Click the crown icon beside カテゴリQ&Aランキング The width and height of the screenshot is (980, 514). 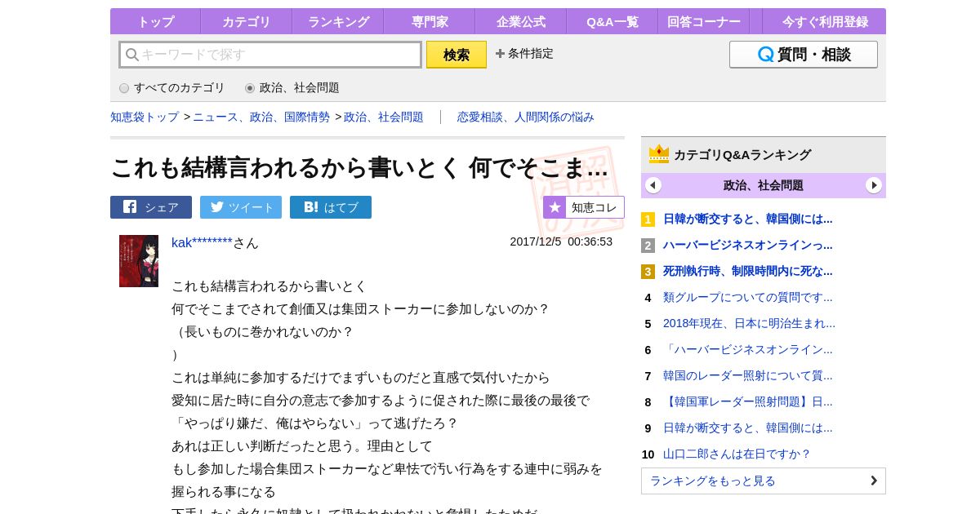click(659, 154)
